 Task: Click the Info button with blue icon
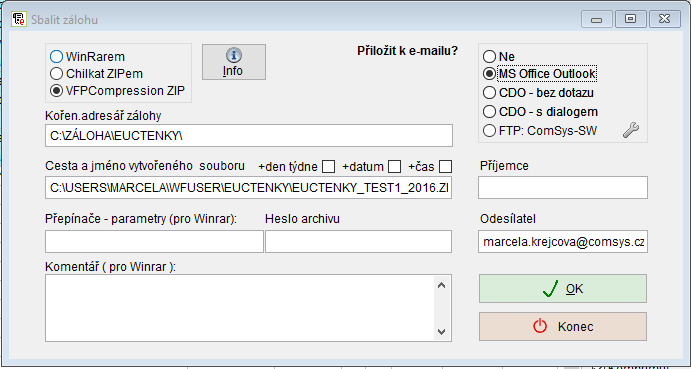[x=234, y=62]
